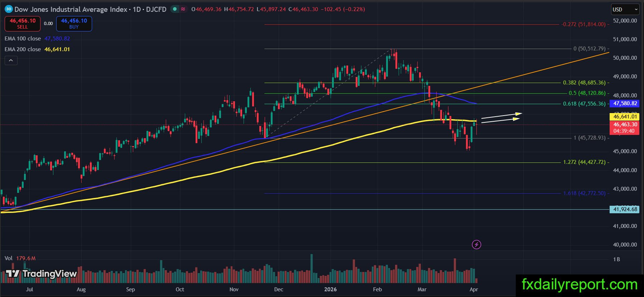Click the Sep label on the time axis
The width and height of the screenshot is (644, 297).
click(130, 289)
